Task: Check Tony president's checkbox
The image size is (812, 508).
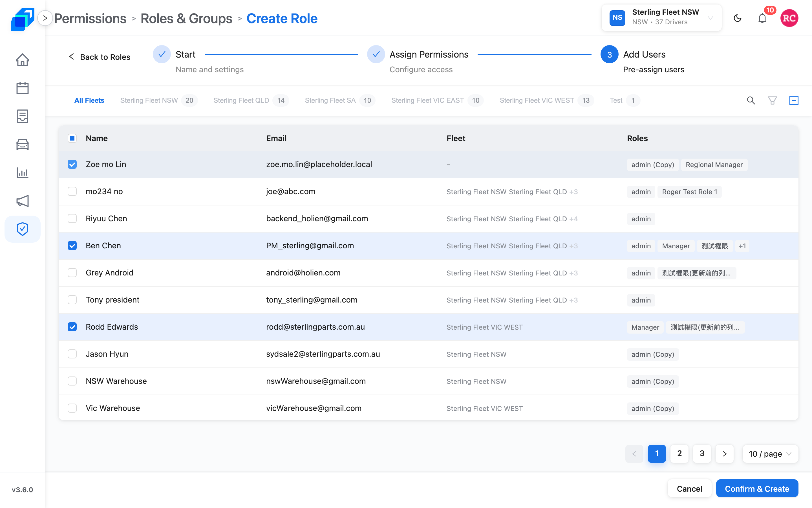Action: click(x=72, y=300)
